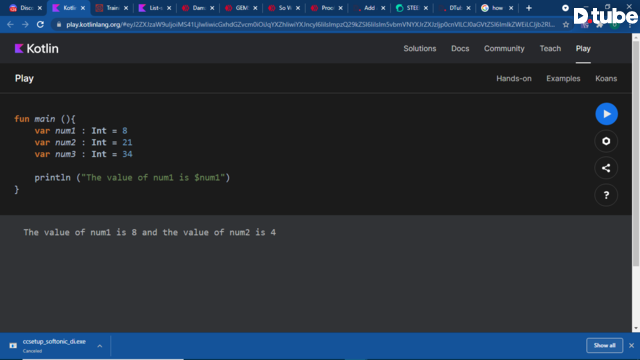Click 'fun main' line in the editor
The image size is (640, 360).
pos(45,119)
